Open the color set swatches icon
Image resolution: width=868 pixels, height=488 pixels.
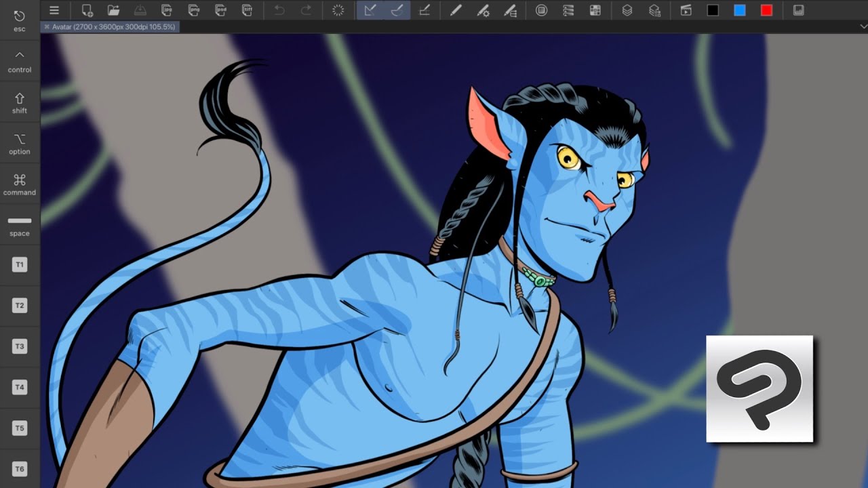(x=595, y=10)
